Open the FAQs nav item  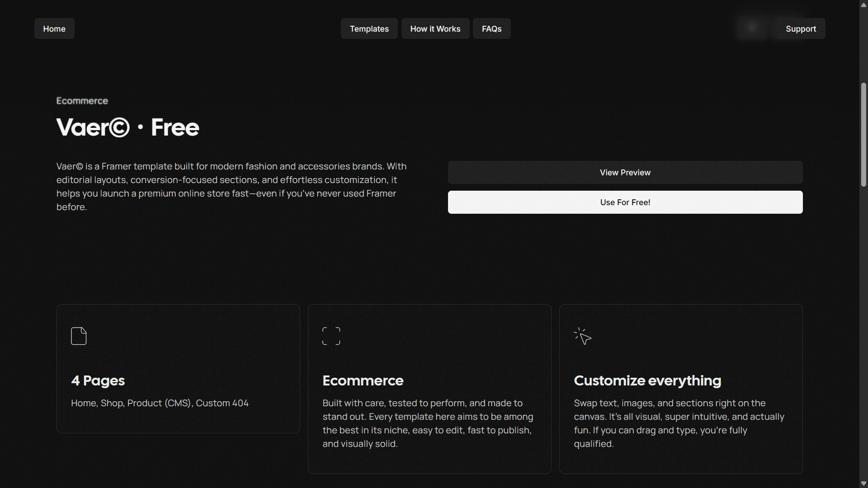491,28
